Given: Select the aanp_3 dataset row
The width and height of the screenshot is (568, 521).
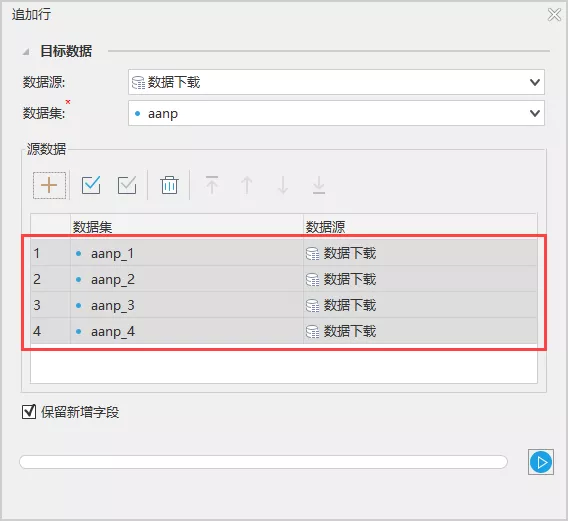Looking at the screenshot, I should 284,305.
